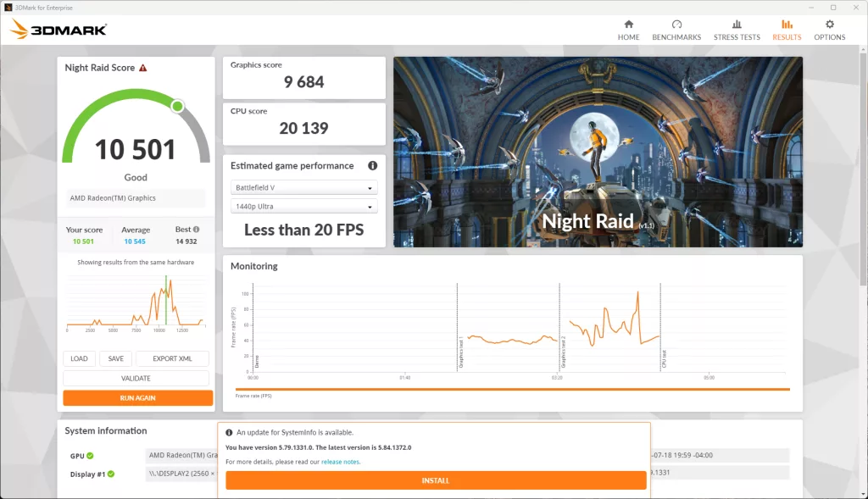Click the Display #1 value field
The width and height of the screenshot is (868, 499).
click(x=182, y=474)
